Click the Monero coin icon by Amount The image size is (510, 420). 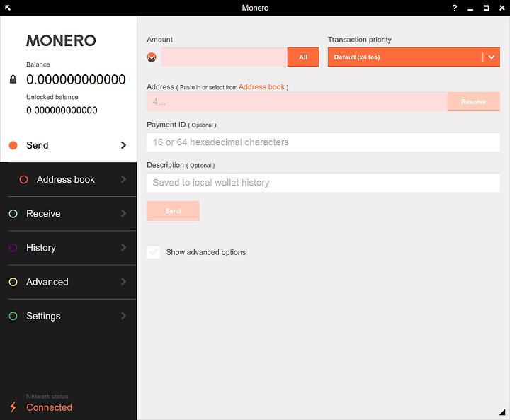click(152, 57)
